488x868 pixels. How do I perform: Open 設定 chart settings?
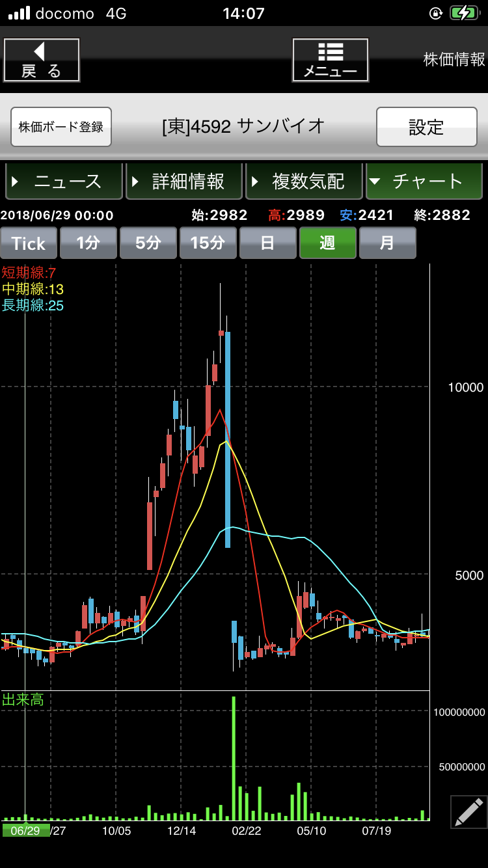coord(426,127)
